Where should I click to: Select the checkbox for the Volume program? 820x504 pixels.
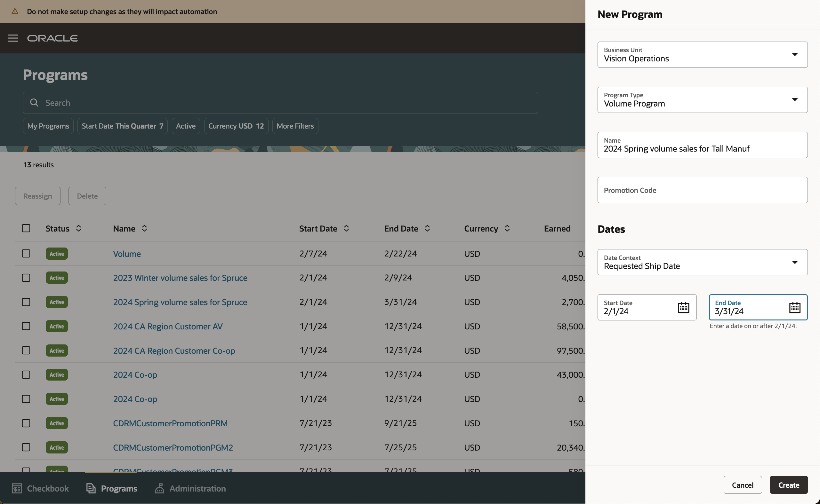coord(26,253)
